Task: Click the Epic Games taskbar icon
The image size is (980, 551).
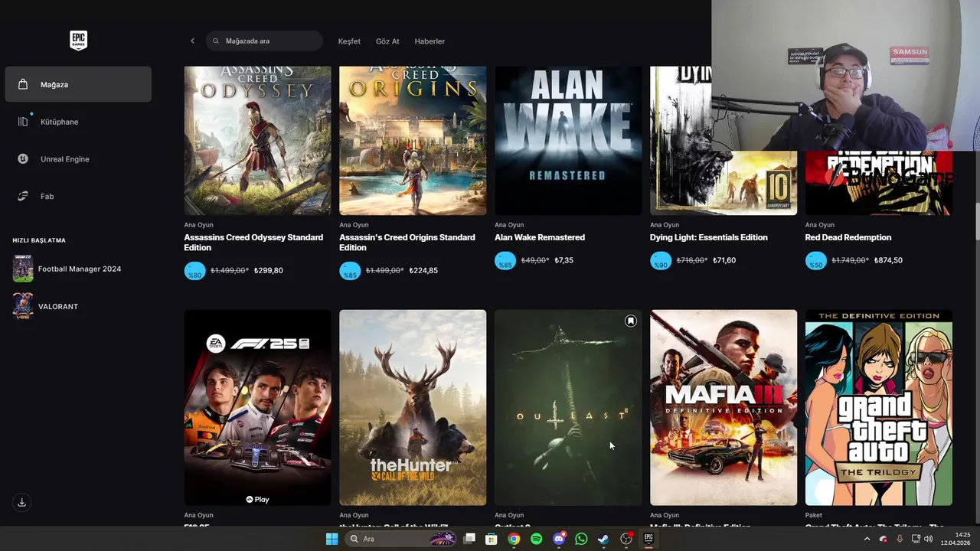Action: click(648, 539)
